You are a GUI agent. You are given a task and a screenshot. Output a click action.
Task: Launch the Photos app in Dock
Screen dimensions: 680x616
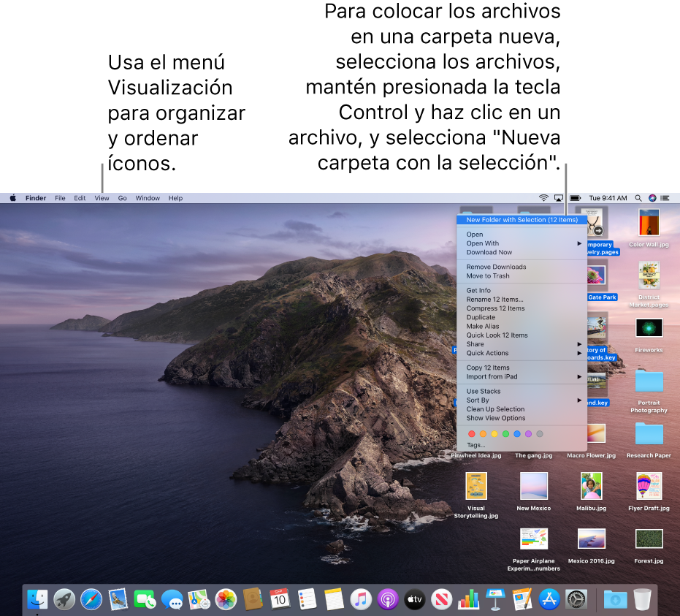pyautogui.click(x=226, y=599)
